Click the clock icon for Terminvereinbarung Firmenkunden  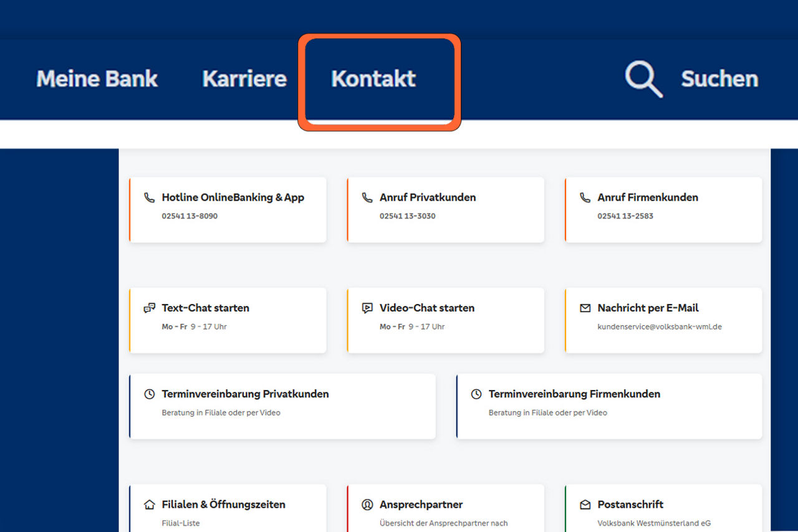pos(476,394)
